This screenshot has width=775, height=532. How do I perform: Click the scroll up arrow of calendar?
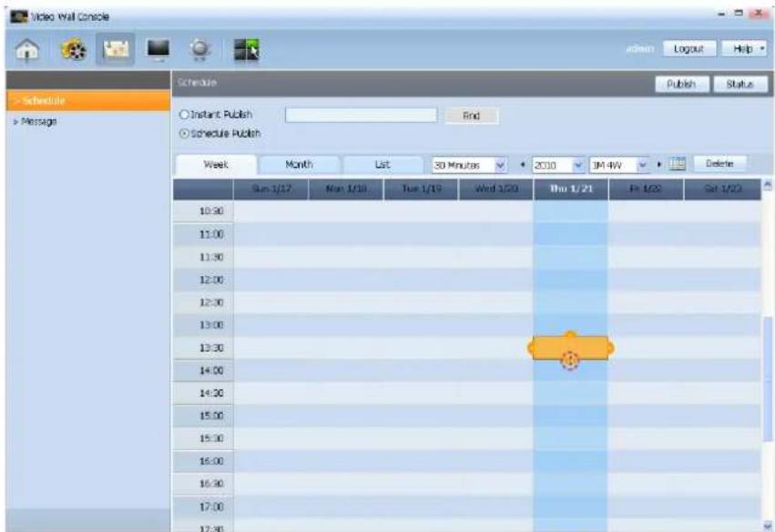coord(768,186)
